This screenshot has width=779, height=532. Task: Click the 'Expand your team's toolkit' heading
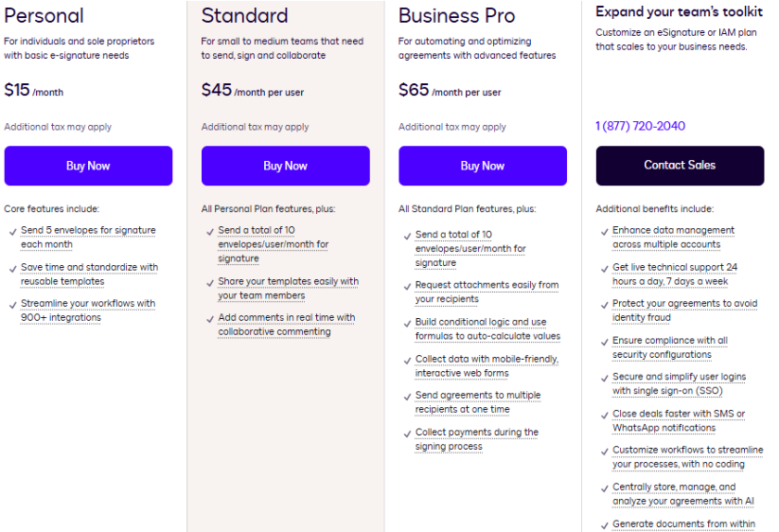(679, 12)
